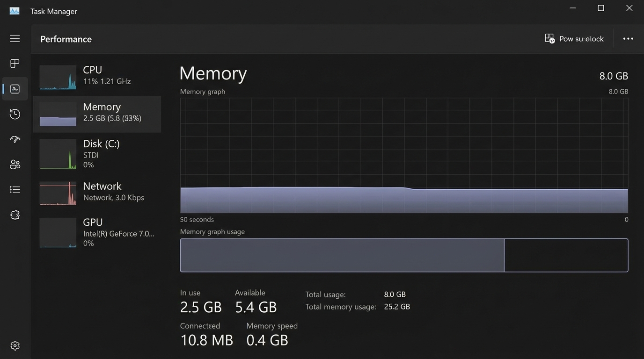Screen dimensions: 644x359
Task: Select the Performance panel icon
Action: click(x=15, y=88)
